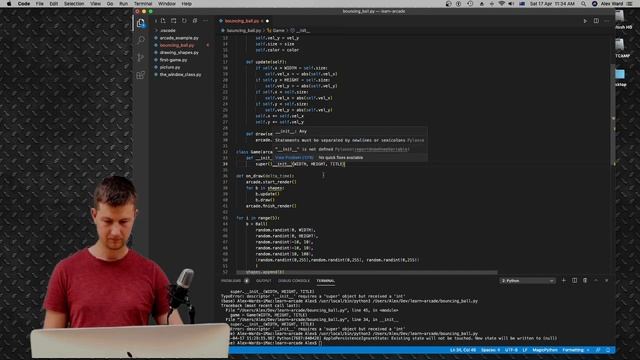Open the Source Control view
This screenshot has height=360, width=640.
click(x=141, y=58)
